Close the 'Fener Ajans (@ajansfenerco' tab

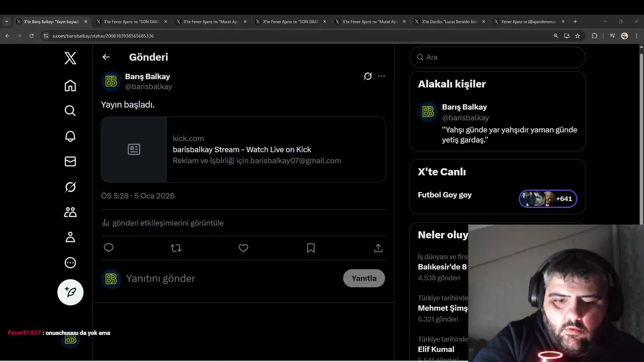click(563, 22)
